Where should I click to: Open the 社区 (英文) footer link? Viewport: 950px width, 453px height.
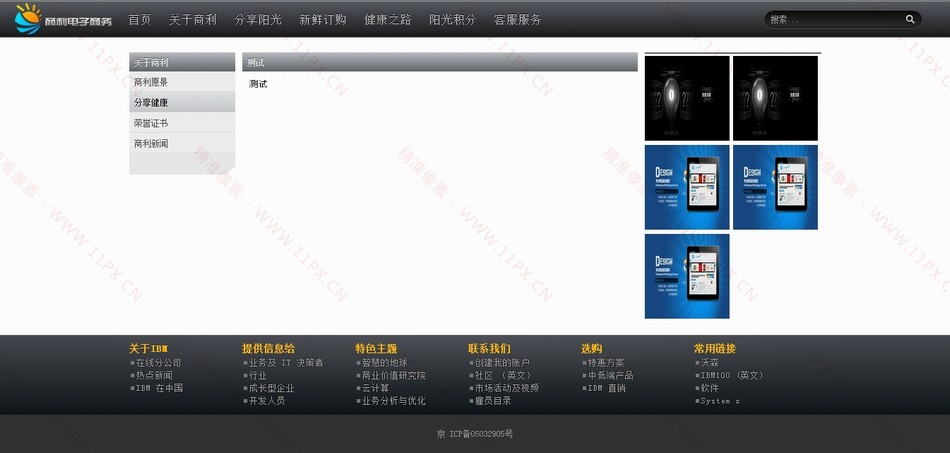[x=503, y=375]
